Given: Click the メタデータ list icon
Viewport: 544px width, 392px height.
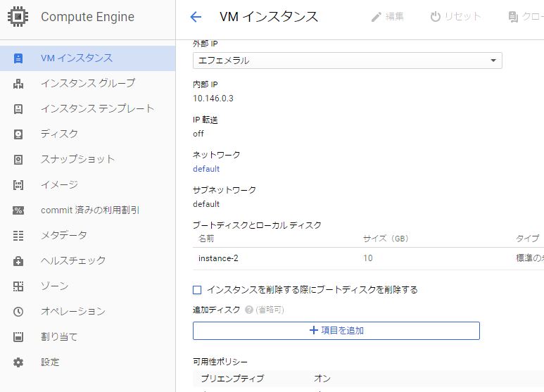Looking at the screenshot, I should (x=18, y=236).
